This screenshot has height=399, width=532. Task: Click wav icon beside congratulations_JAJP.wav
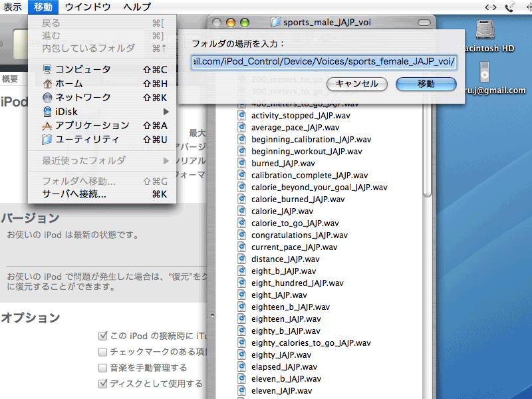(241, 235)
